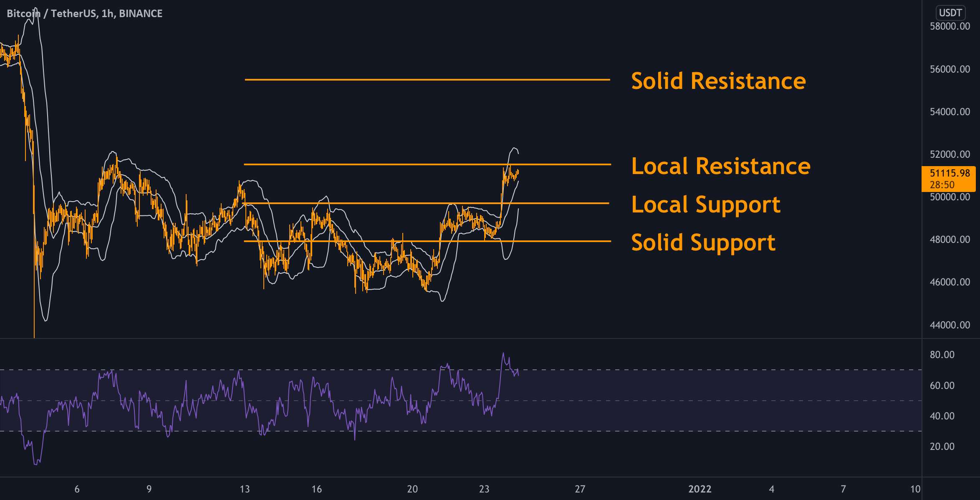Select the Solid Support label
The width and height of the screenshot is (980, 500).
tap(703, 243)
